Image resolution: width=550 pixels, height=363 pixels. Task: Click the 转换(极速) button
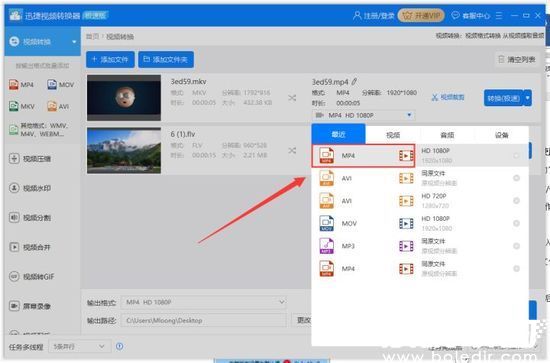pos(503,98)
